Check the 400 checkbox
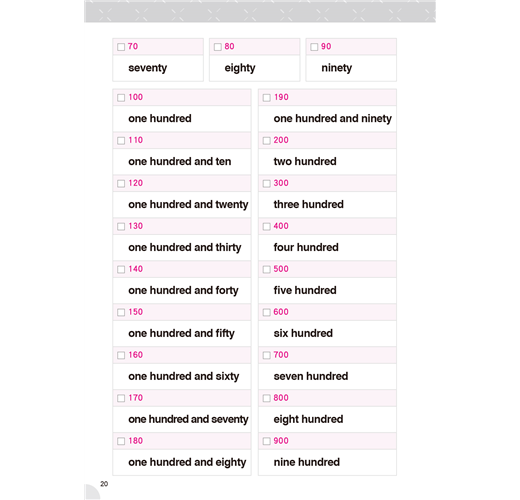 click(267, 227)
